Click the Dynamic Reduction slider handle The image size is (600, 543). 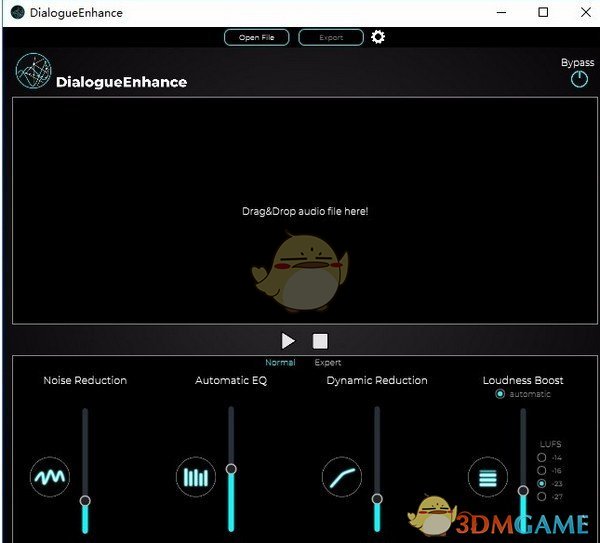pyautogui.click(x=377, y=499)
